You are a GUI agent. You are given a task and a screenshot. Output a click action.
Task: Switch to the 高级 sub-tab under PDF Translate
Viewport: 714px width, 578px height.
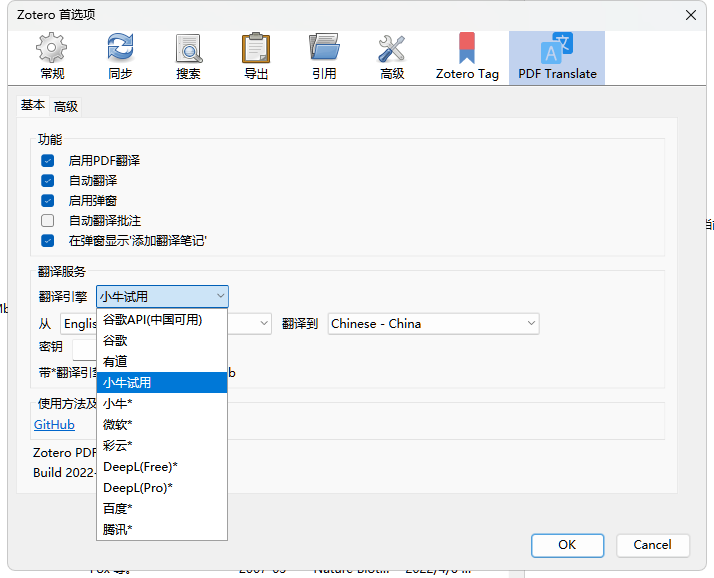coord(66,107)
